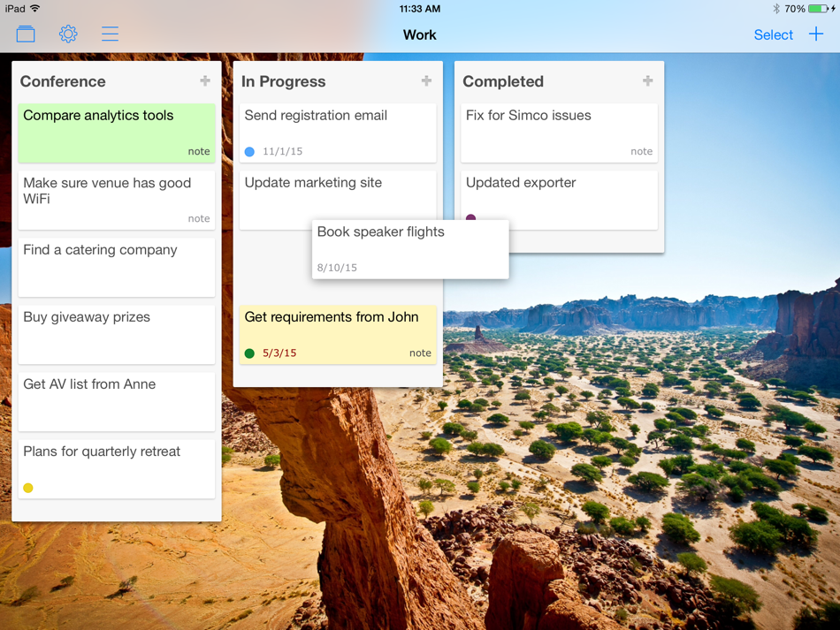Open the boards overview icon

26,34
